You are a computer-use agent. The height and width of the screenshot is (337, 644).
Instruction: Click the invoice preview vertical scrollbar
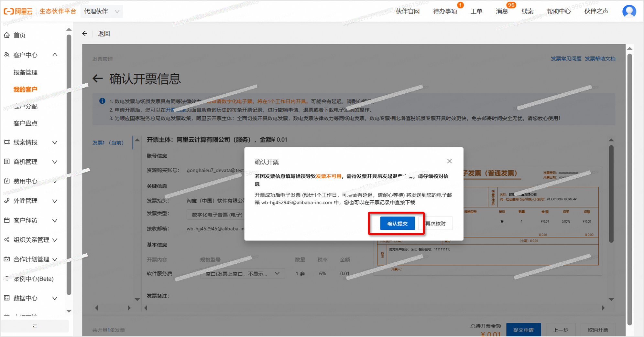coord(611,194)
